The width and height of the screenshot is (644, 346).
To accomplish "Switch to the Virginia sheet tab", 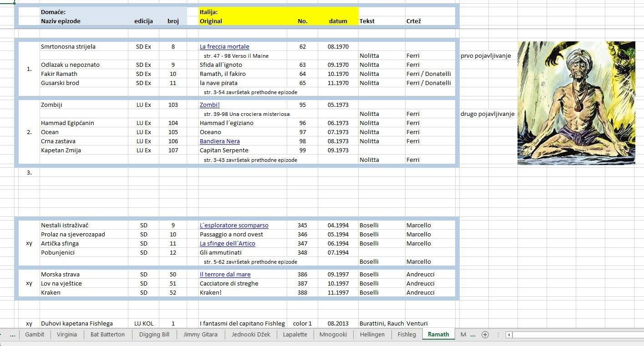I will pyautogui.click(x=67, y=334).
